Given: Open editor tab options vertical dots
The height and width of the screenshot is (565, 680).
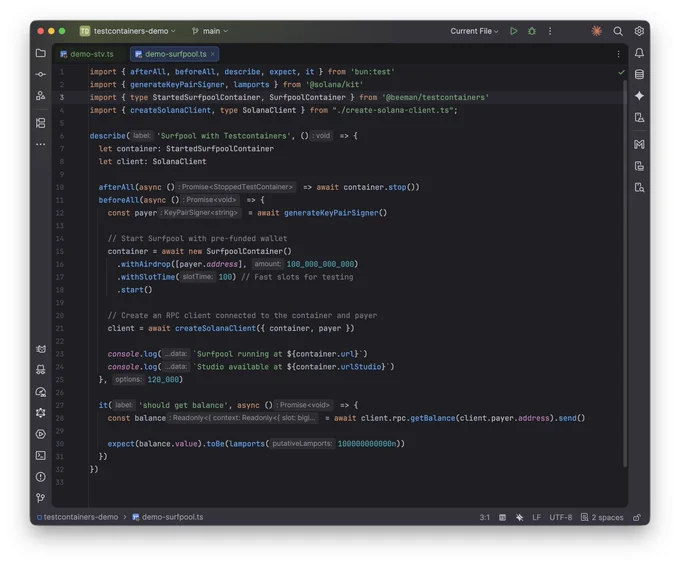Looking at the screenshot, I should click(x=618, y=54).
